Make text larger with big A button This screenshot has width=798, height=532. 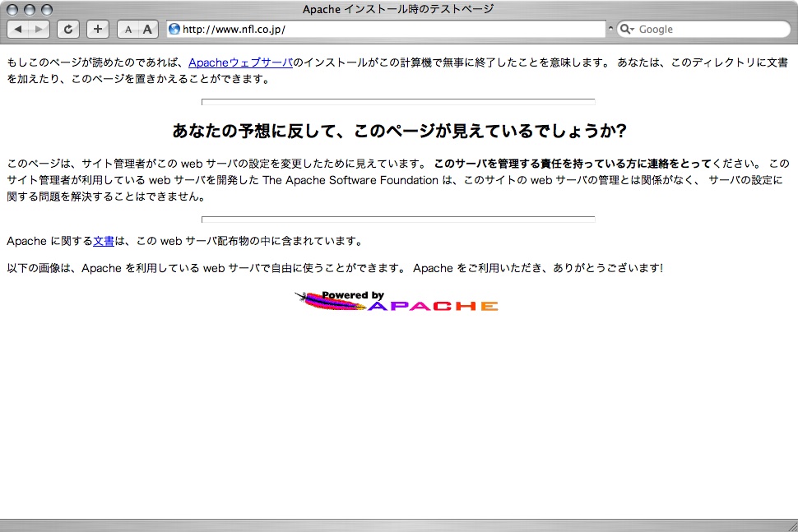pyautogui.click(x=147, y=30)
